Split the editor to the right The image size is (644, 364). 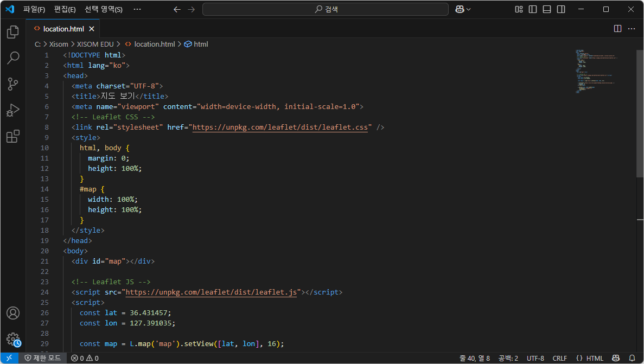click(617, 28)
